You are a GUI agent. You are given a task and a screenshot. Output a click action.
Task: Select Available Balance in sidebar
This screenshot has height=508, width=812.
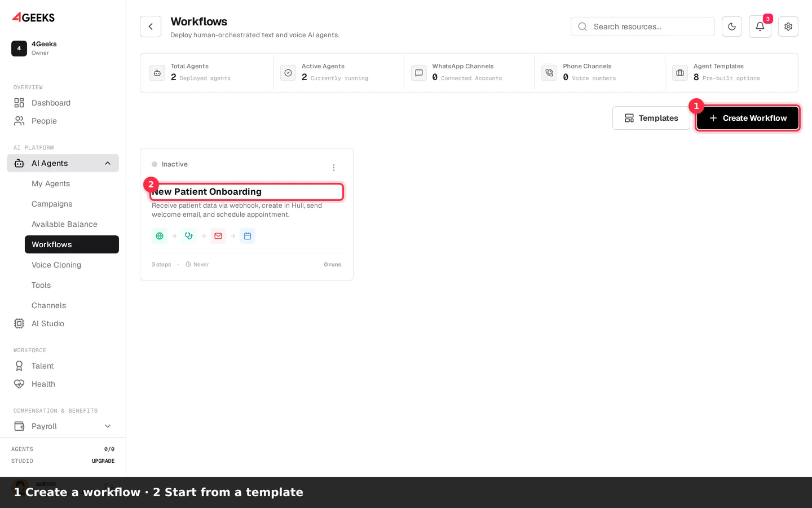pyautogui.click(x=72, y=224)
